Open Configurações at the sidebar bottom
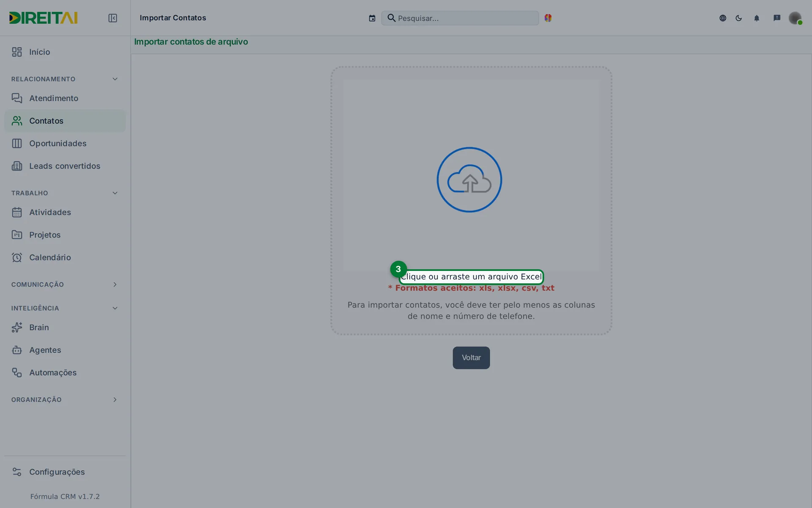Image resolution: width=812 pixels, height=508 pixels. pyautogui.click(x=65, y=472)
